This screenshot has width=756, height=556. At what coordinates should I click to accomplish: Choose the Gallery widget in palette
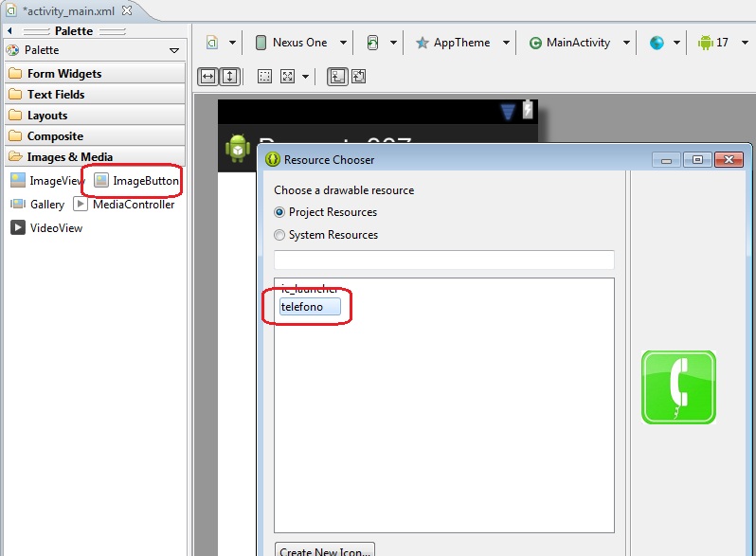38,205
